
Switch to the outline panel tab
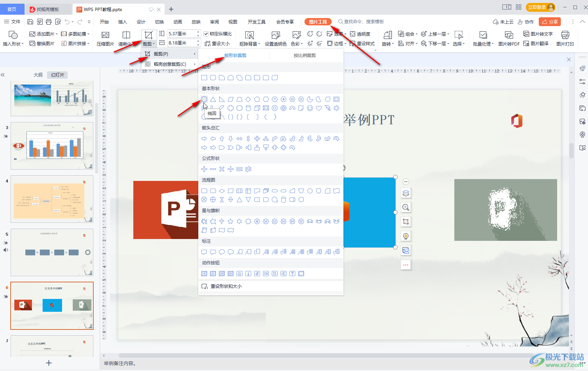38,75
